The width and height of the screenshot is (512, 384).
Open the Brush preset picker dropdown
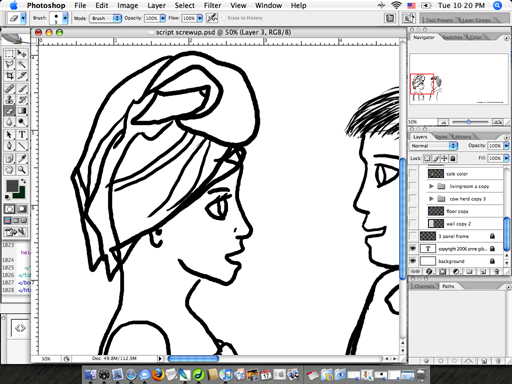[x=65, y=18]
